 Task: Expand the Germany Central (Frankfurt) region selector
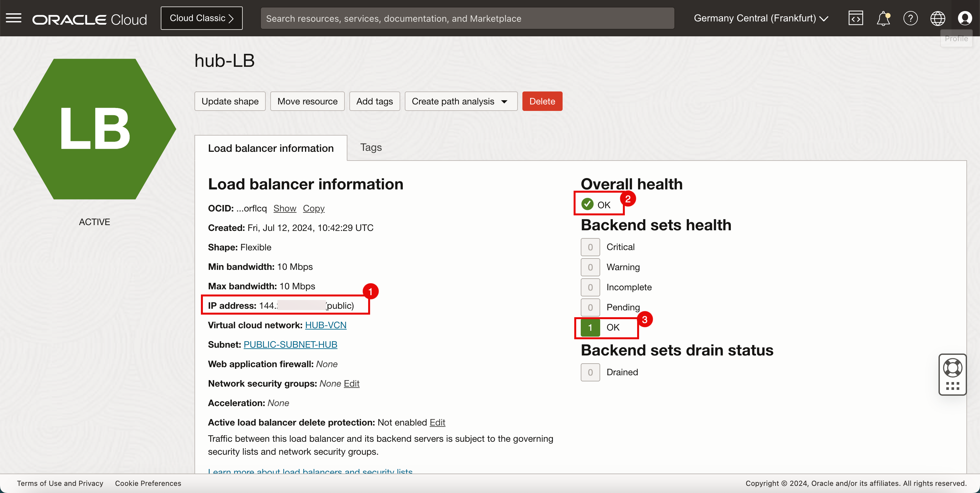click(x=761, y=18)
